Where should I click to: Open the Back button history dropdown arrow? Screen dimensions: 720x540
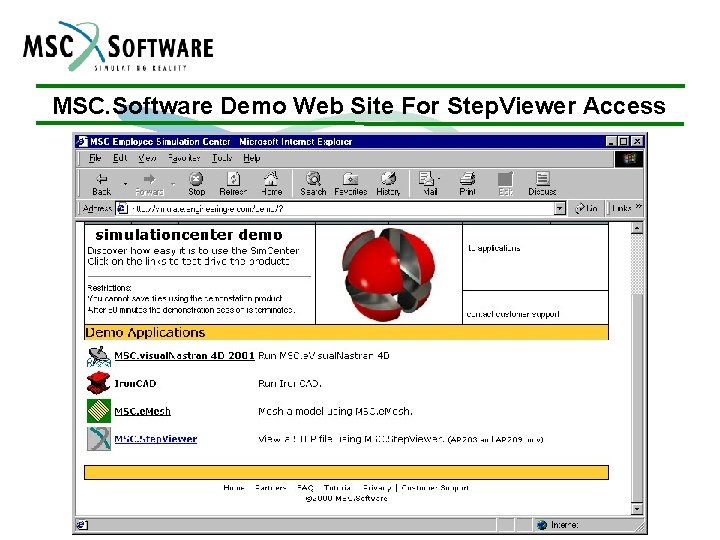[125, 184]
